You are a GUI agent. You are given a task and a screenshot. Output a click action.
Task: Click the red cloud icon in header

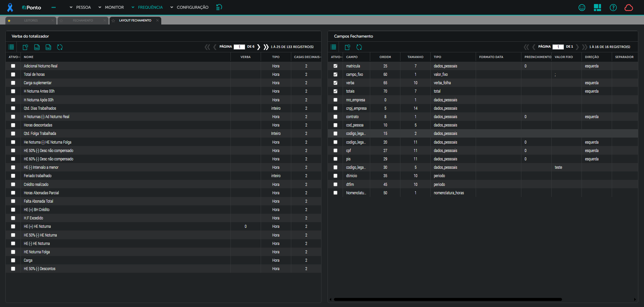pos(629,7)
